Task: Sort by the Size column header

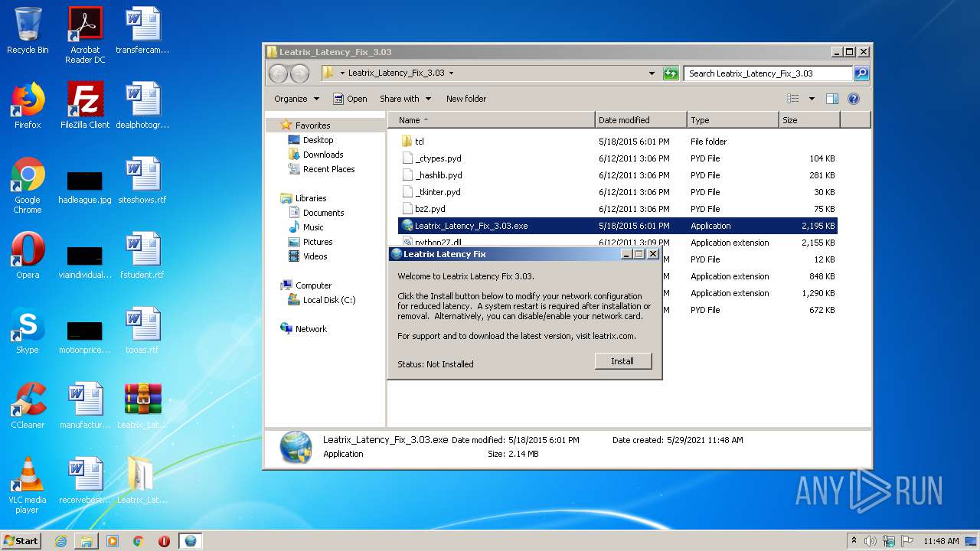Action: pyautogui.click(x=809, y=120)
